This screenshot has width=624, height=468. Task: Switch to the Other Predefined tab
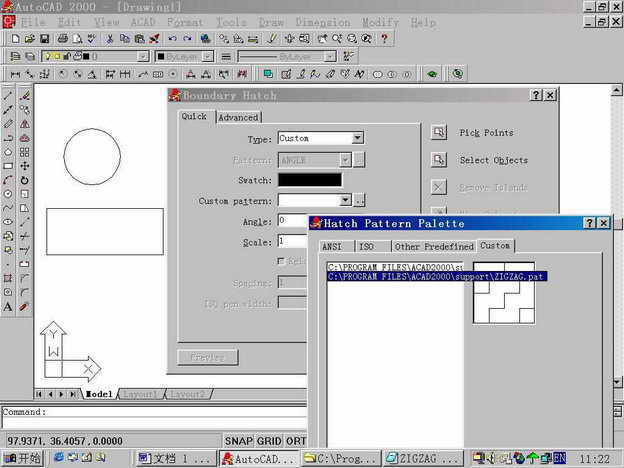(433, 246)
